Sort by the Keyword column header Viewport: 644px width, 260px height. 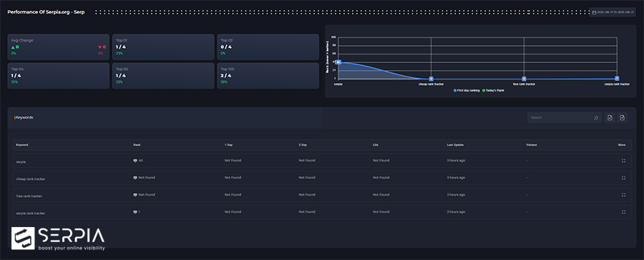(21, 145)
